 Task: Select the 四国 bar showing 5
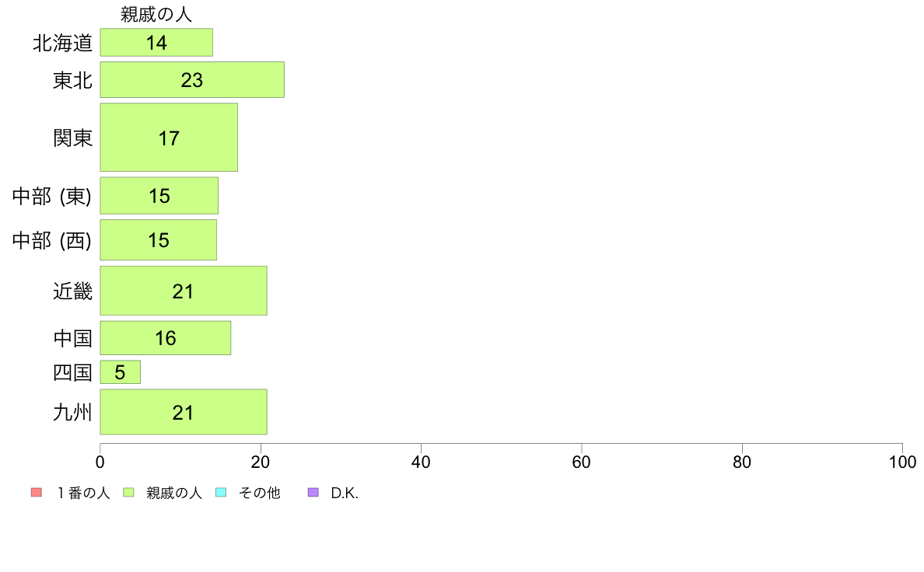coord(121,372)
